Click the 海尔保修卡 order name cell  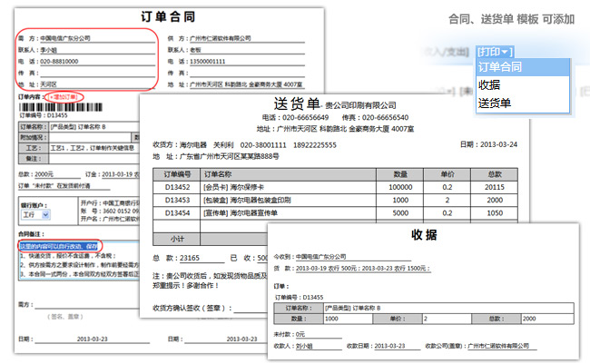pos(289,187)
